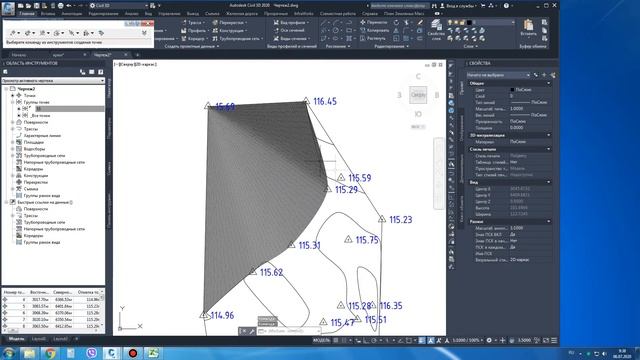Click the Erase icon in the Редактирование panel
The width and height of the screenshot is (640, 360).
coord(420,22)
